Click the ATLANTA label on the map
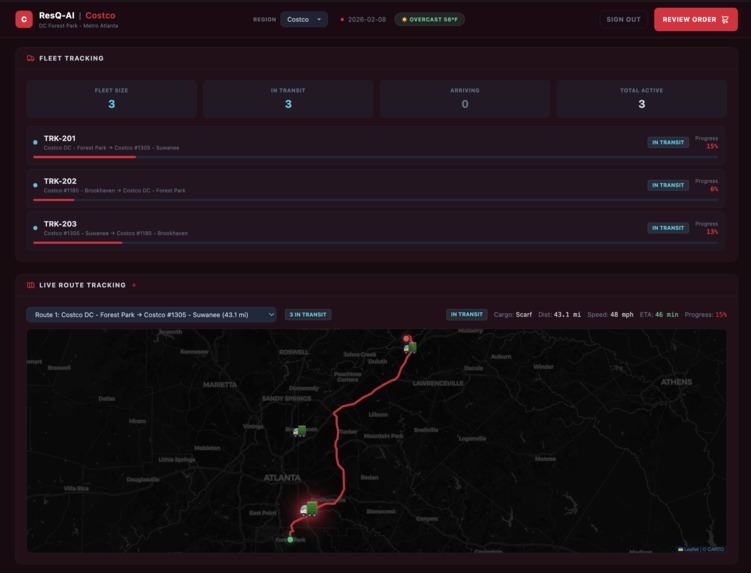The width and height of the screenshot is (751, 573). 282,478
